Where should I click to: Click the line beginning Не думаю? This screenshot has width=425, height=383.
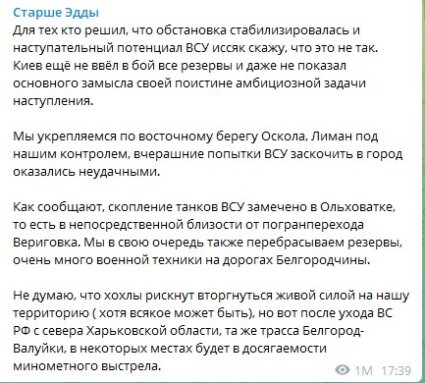click(x=211, y=295)
